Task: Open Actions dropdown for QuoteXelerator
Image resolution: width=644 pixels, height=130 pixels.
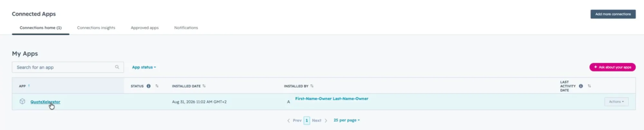Action: 616,102
